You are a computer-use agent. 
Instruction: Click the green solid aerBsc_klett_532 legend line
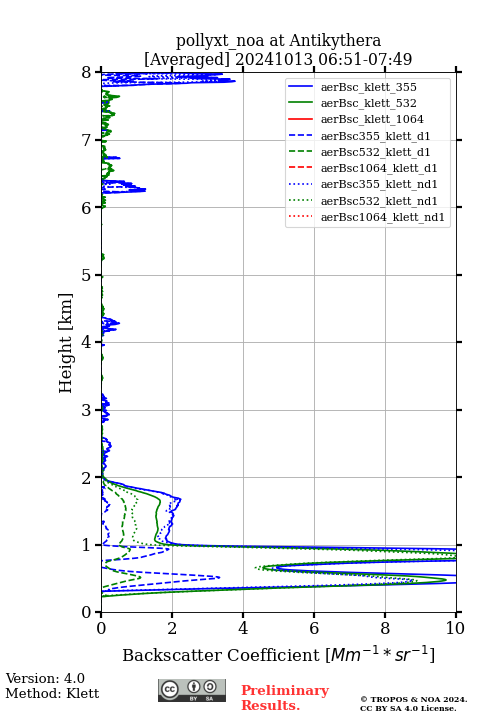pos(300,103)
